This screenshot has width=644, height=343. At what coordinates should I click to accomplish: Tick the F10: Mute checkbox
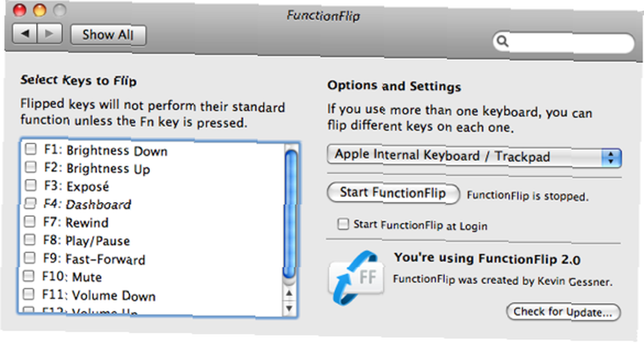click(28, 275)
